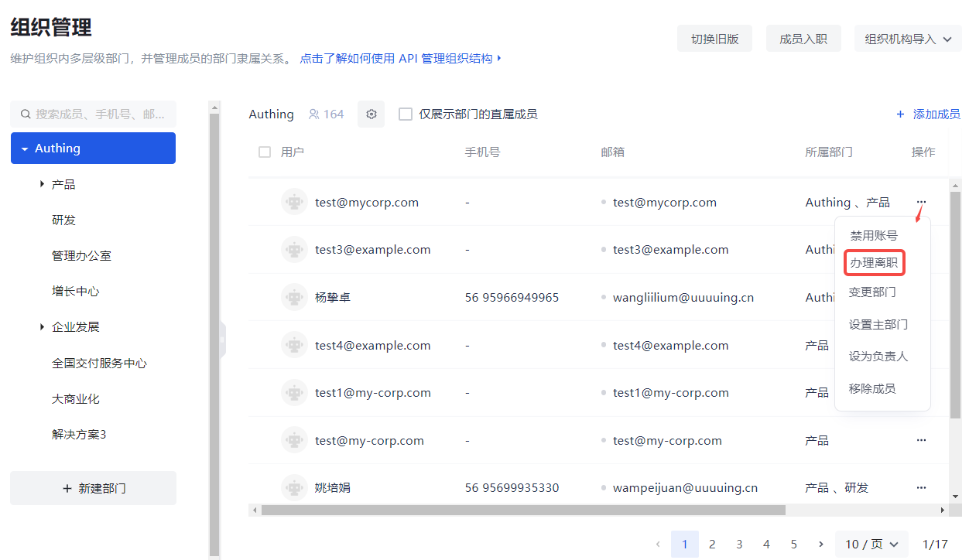The image size is (969, 560).
Task: Expand the 企业发展 department node
Action: tap(42, 327)
